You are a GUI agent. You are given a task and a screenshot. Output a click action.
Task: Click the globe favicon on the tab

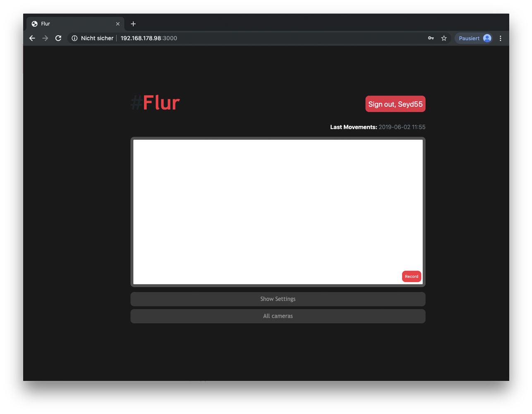tap(35, 24)
